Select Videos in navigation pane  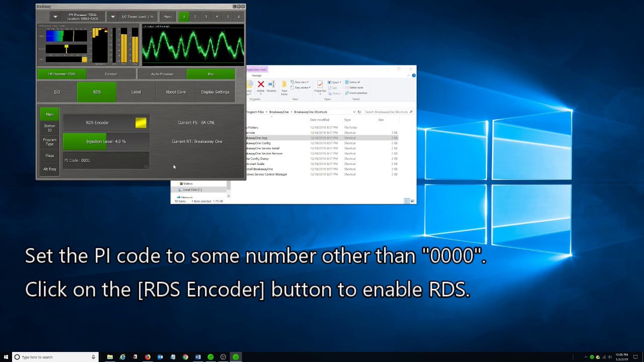(x=188, y=184)
